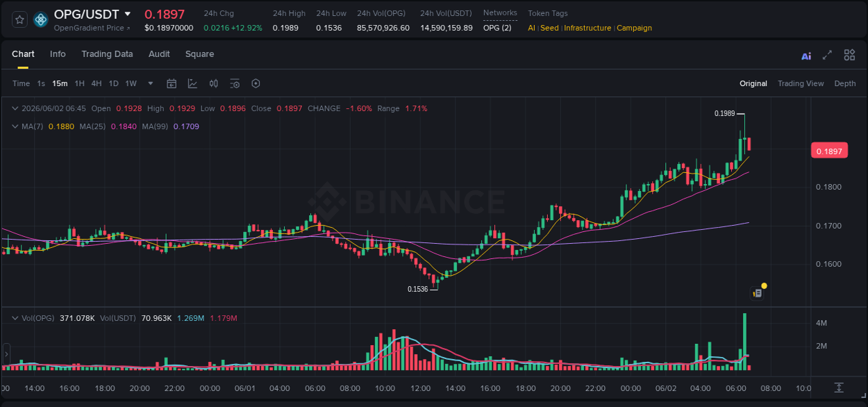868x407 pixels.
Task: Switch to the Original chart view
Action: click(753, 83)
